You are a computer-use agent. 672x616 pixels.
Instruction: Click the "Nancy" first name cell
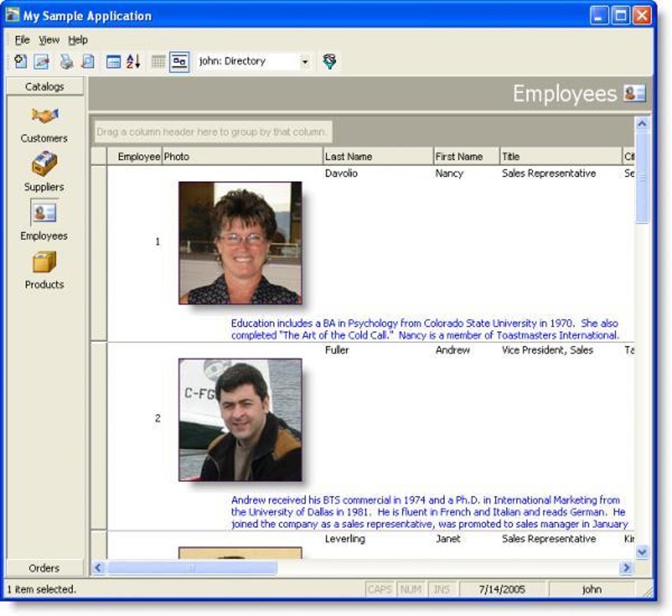point(449,173)
